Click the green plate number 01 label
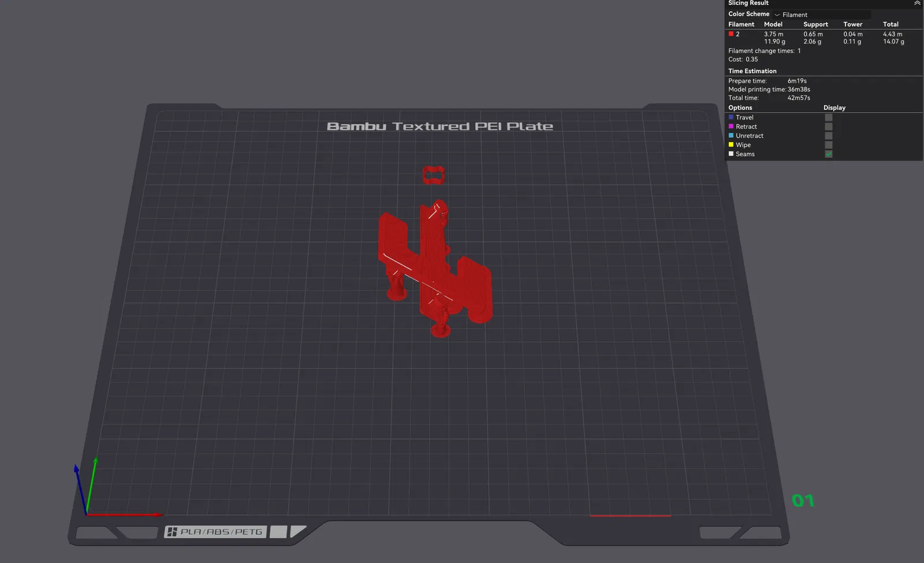924x563 pixels. (x=803, y=501)
